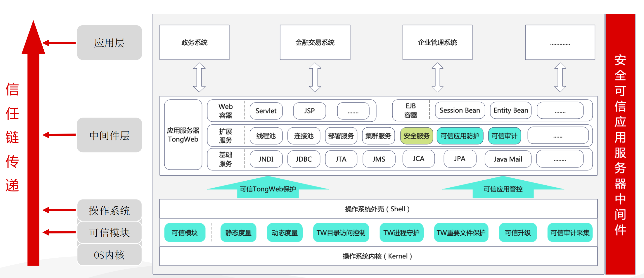Select the 线程池 box
This screenshot has height=278, width=644.
pos(266,136)
